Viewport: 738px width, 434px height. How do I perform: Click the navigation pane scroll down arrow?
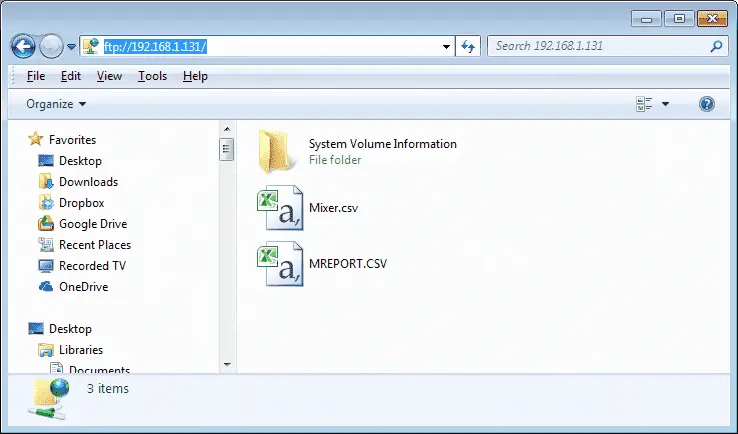(227, 365)
